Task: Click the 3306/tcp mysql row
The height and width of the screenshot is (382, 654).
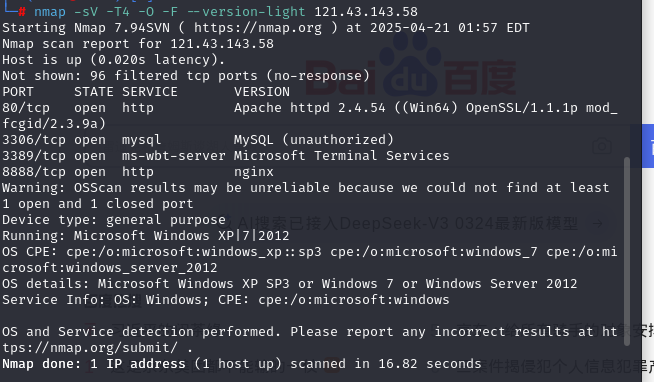Action: (198, 140)
